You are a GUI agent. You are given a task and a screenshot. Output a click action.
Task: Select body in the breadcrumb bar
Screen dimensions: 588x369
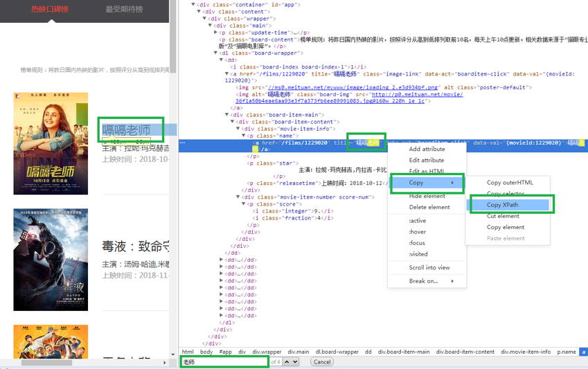206,352
